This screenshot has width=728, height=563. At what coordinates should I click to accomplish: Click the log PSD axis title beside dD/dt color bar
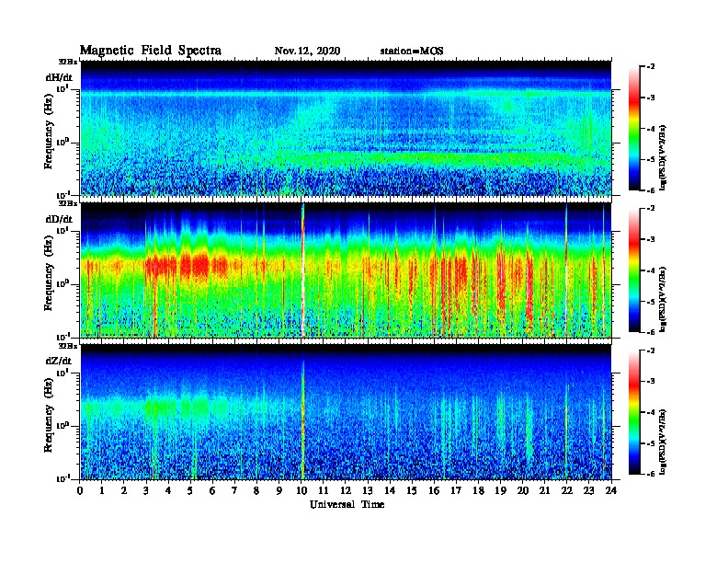663,299
